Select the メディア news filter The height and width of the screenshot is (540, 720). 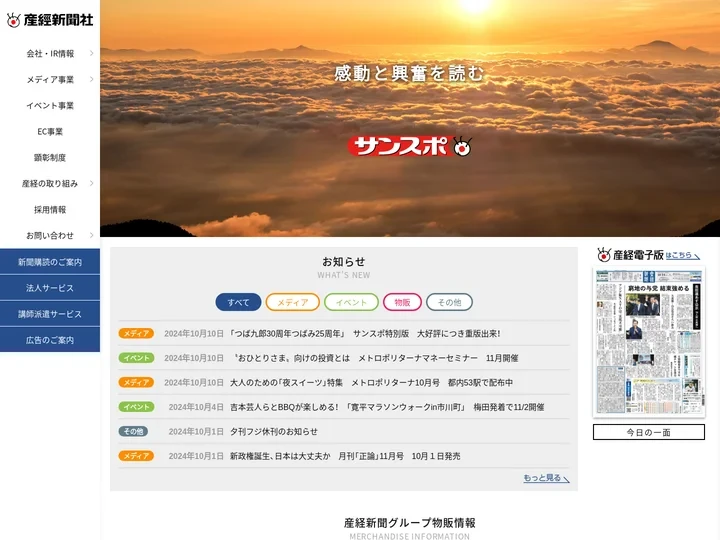[x=292, y=302]
